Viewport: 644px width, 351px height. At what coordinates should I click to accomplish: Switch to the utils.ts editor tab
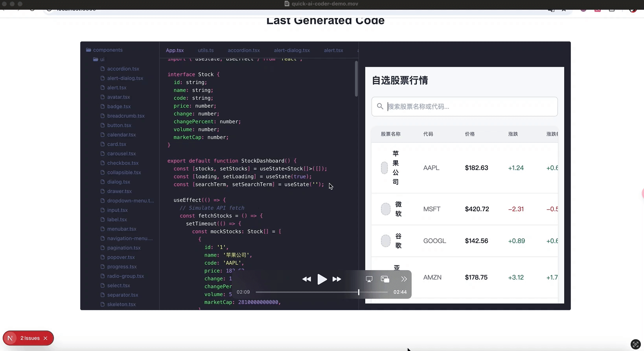[206, 50]
